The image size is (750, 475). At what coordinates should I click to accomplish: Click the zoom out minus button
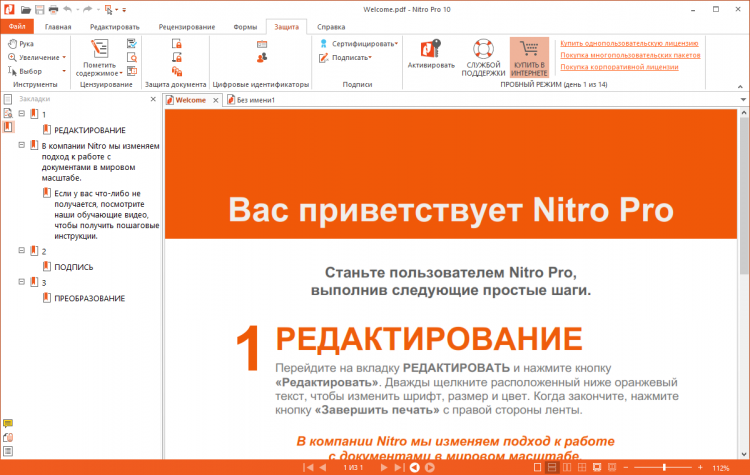[x=626, y=467]
